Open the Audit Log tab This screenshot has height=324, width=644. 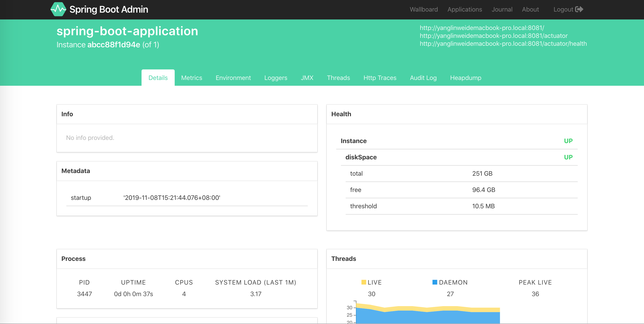click(x=423, y=78)
